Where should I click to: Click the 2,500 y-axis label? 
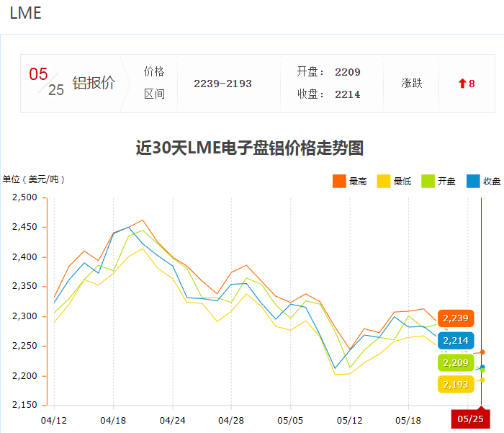click(24, 197)
